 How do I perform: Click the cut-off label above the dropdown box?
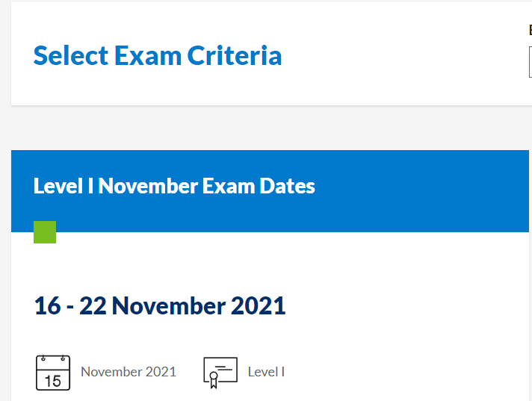(530, 31)
